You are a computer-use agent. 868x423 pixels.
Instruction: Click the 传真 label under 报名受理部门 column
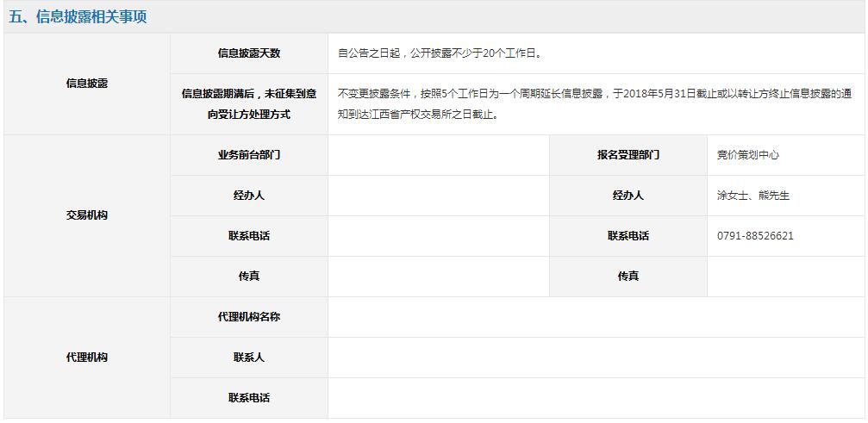[628, 277]
